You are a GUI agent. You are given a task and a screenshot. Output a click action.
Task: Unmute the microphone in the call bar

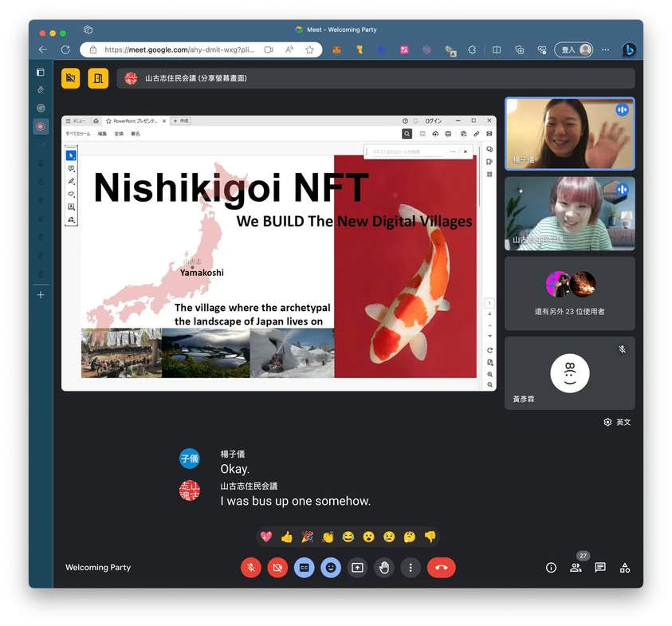point(250,568)
